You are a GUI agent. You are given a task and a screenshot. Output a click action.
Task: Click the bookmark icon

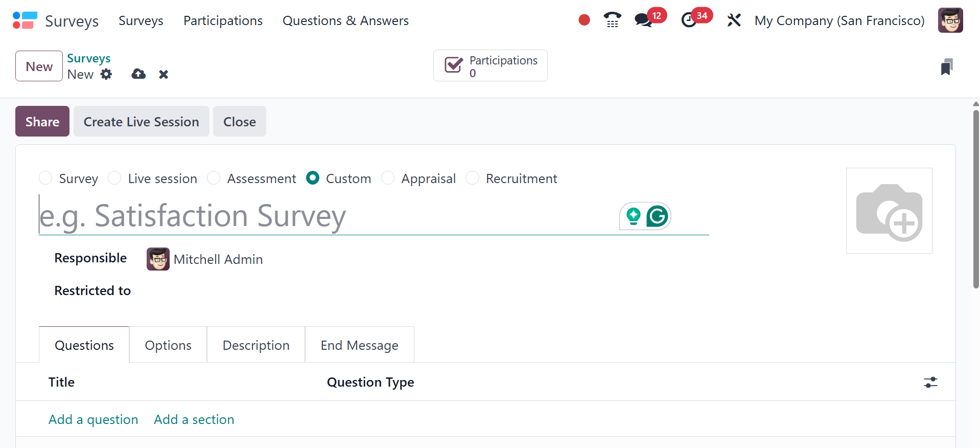coord(946,67)
